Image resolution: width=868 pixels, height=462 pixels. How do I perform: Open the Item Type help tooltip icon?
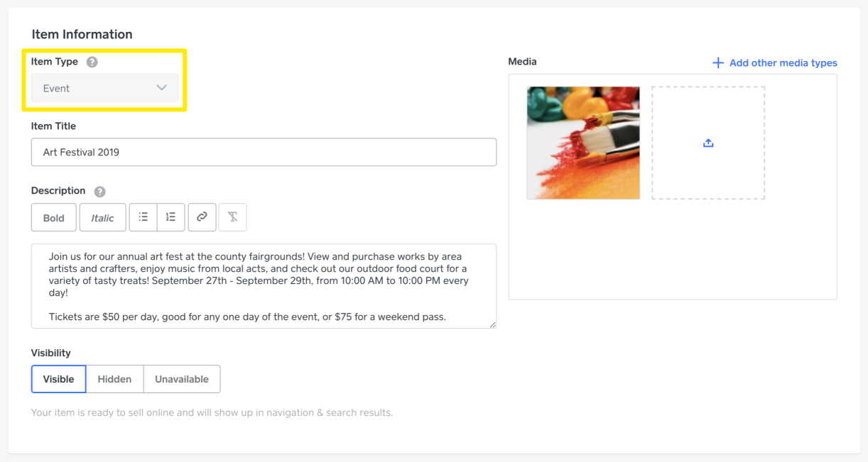coord(92,62)
